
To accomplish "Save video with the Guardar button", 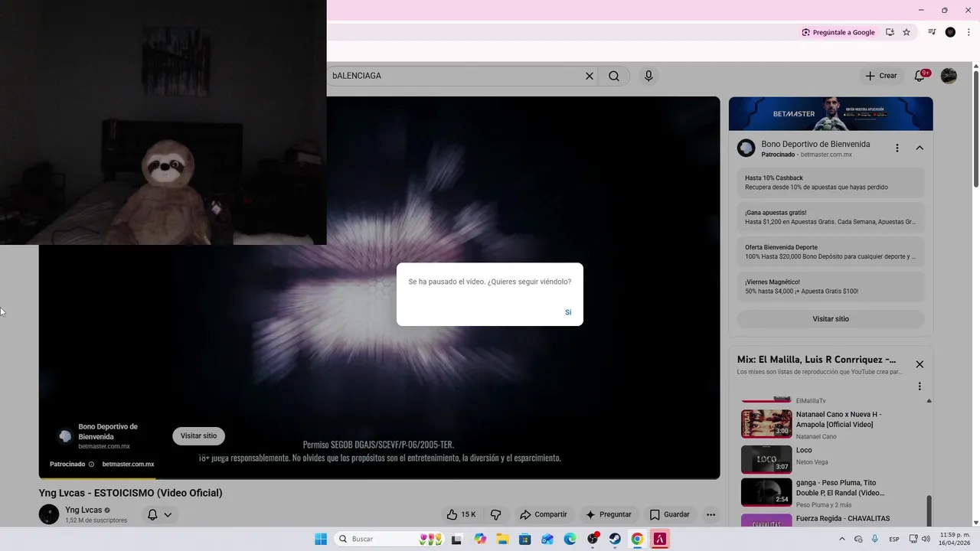I will click(x=670, y=514).
